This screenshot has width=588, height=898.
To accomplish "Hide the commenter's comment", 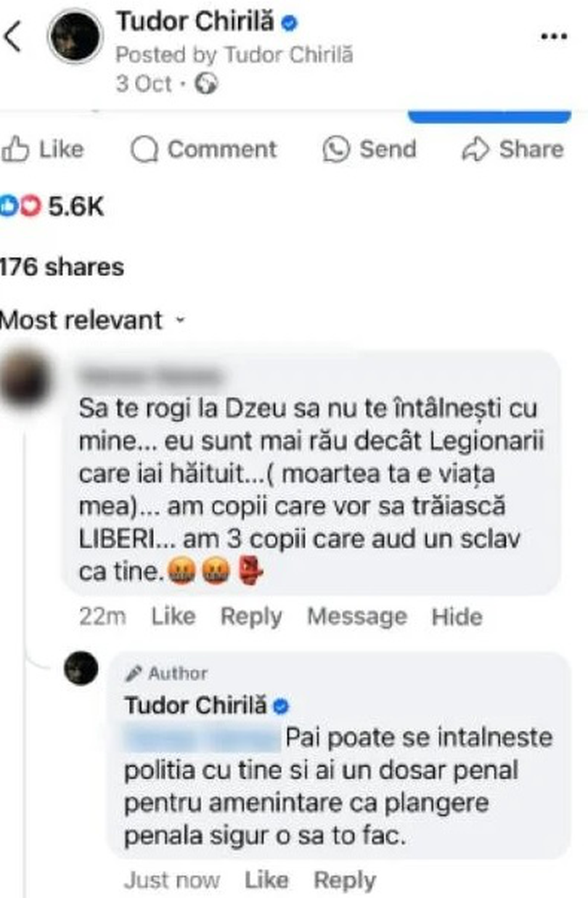I will pyautogui.click(x=457, y=616).
